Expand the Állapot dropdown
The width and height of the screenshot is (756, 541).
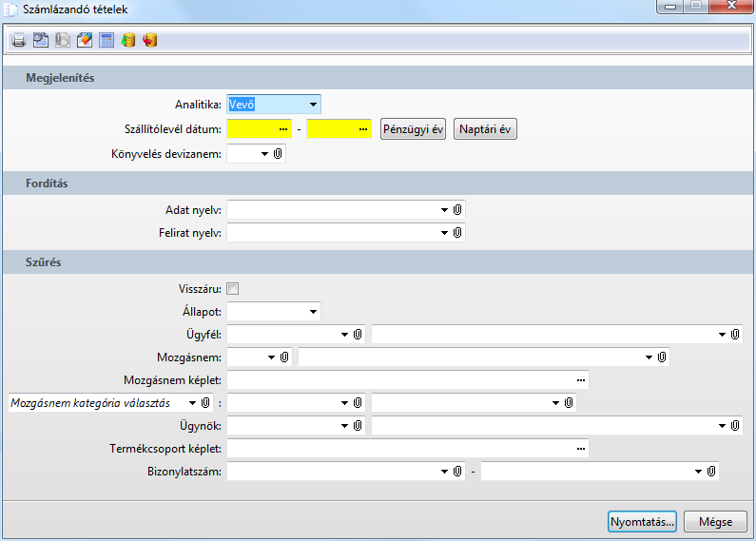click(x=313, y=311)
